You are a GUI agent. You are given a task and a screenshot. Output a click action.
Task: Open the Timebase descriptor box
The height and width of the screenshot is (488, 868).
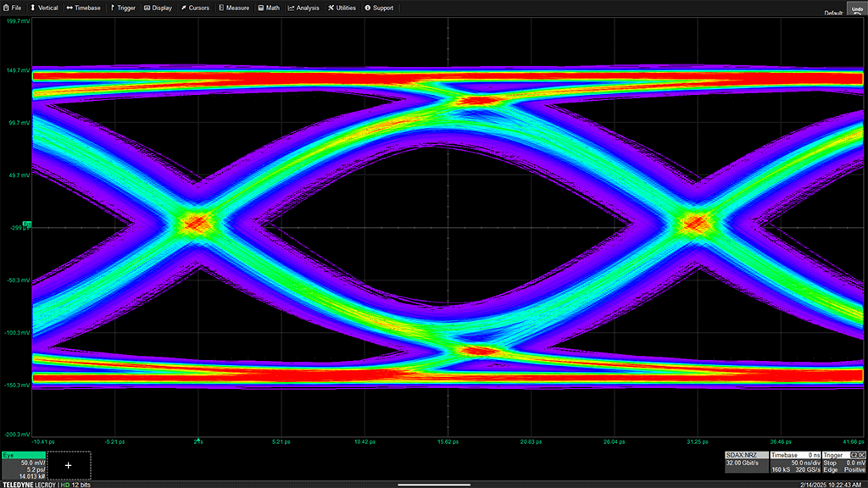tap(795, 461)
